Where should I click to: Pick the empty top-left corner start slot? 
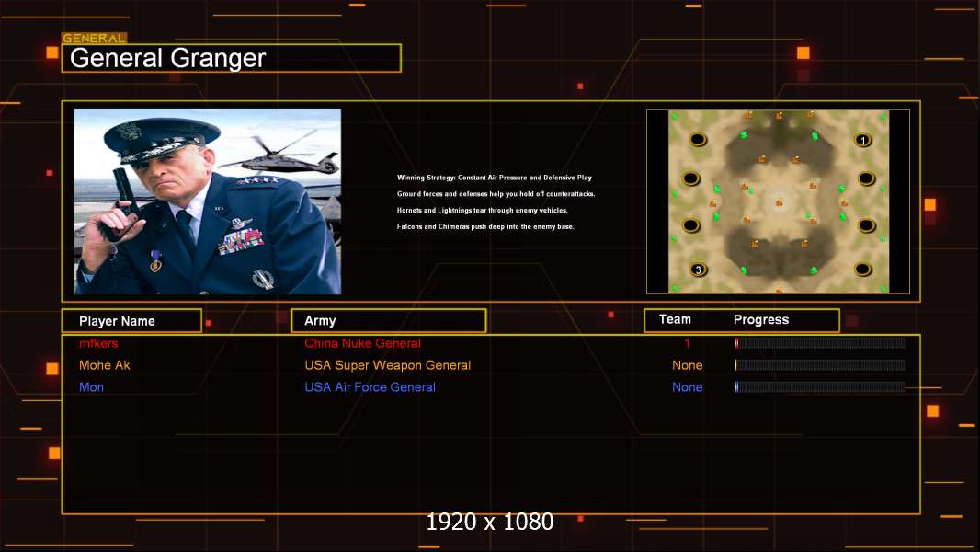pyautogui.click(x=698, y=139)
